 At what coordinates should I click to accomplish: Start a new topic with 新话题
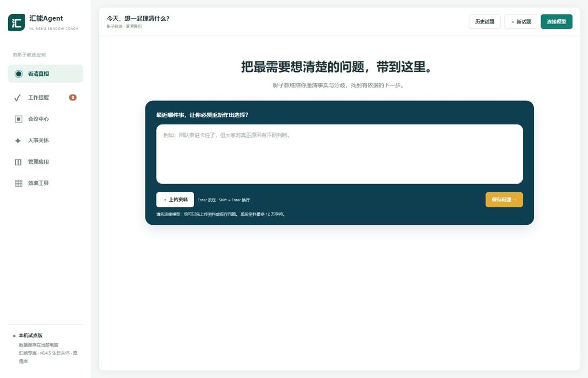click(521, 22)
